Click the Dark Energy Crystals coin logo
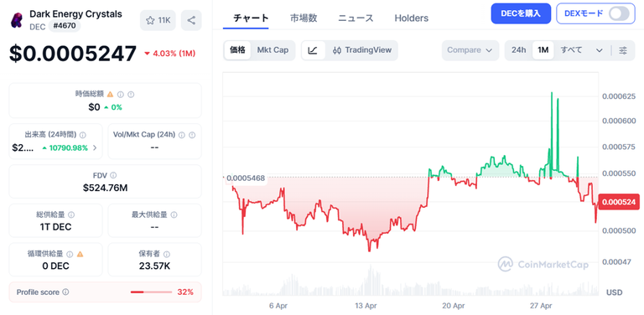This screenshot has width=644, height=315. [x=17, y=20]
